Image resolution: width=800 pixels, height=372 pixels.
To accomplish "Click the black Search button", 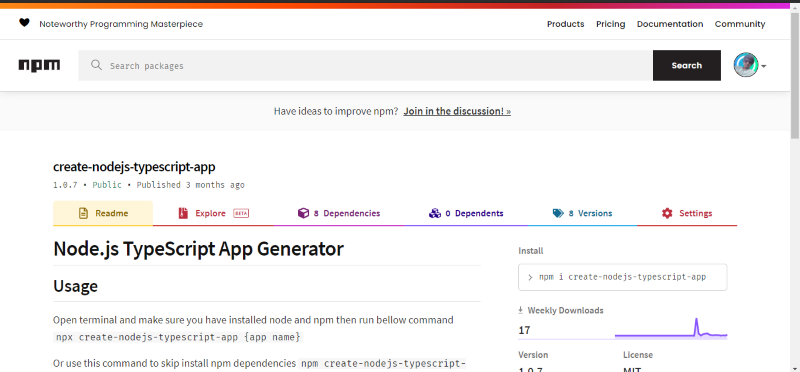I will [687, 65].
